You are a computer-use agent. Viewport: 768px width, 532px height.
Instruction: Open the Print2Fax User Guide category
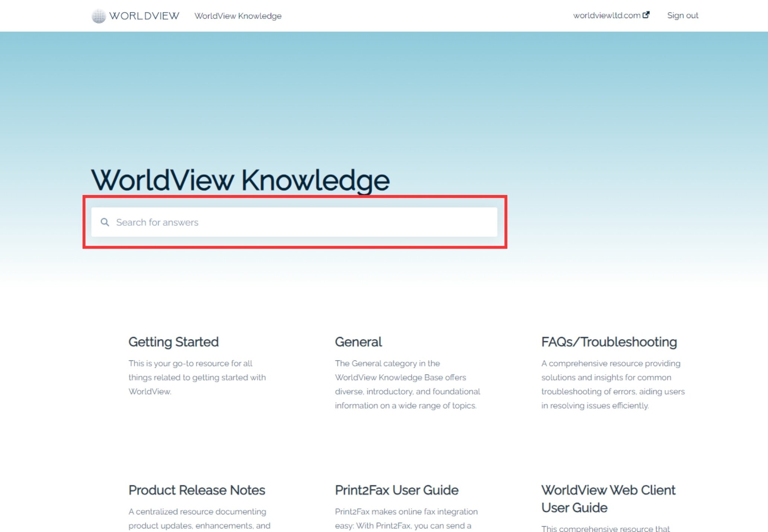pos(397,490)
